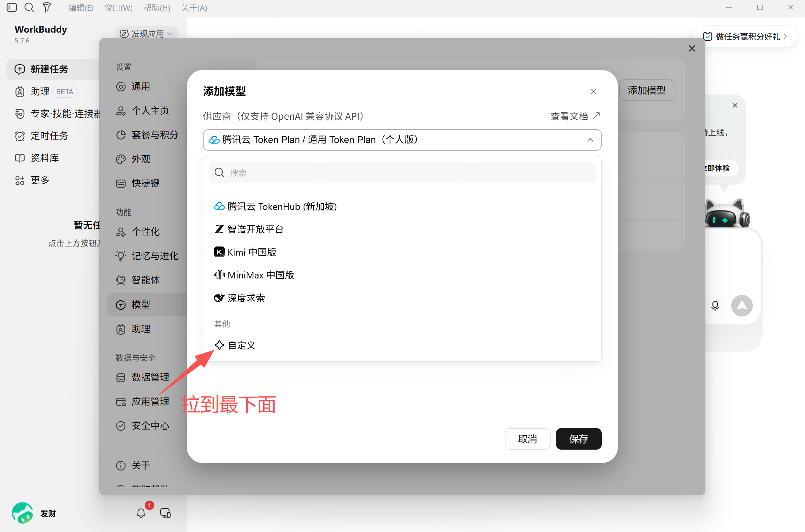
Task: Click the microphone voice input icon
Action: (715, 306)
